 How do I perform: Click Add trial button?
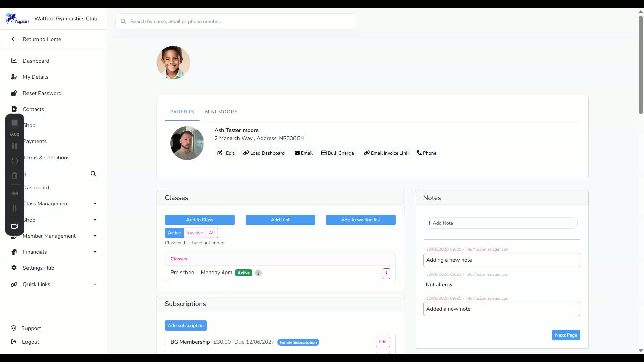(x=280, y=220)
